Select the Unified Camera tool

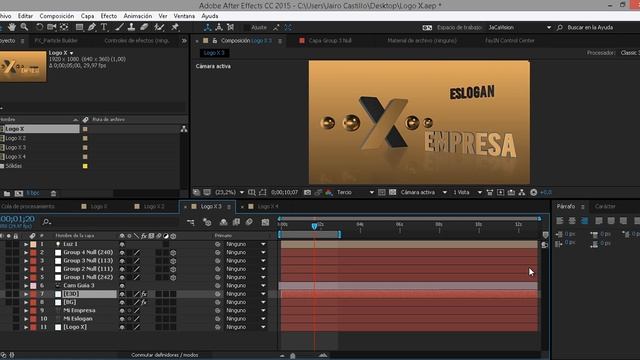tap(51, 27)
